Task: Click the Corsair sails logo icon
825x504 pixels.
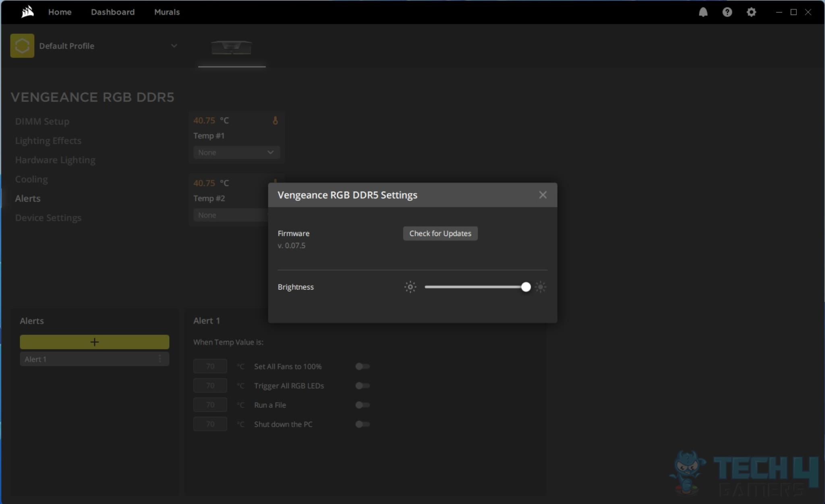Action: [27, 12]
